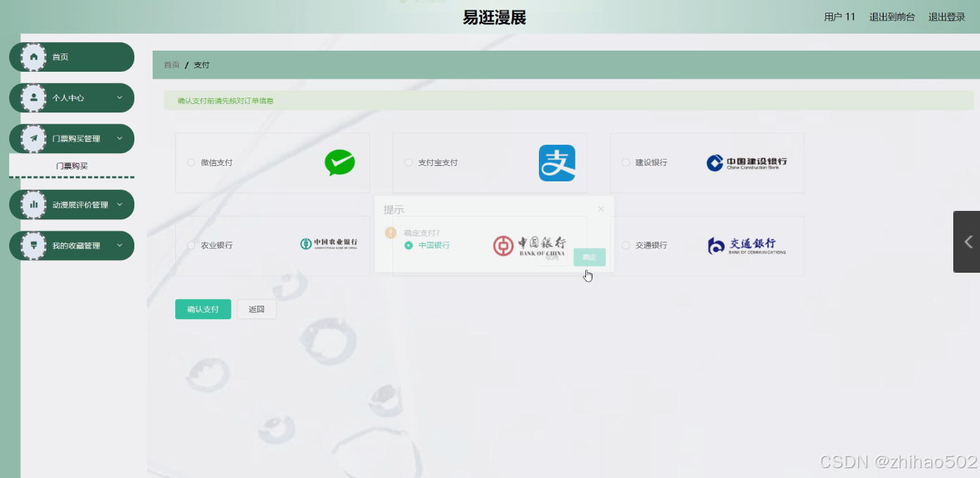
Task: Click the 退出到前台 link
Action: pyautogui.click(x=892, y=17)
